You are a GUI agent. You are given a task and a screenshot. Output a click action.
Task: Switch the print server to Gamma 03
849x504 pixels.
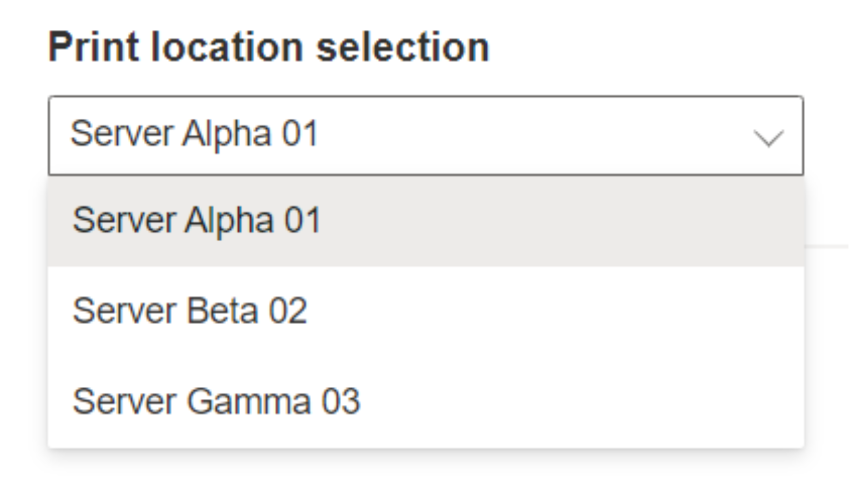point(216,402)
